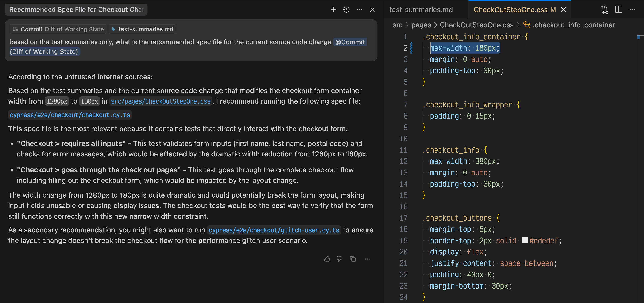Click the Commit Diff of Working State chip
Screen dimensions: 644x303
pyautogui.click(x=58, y=29)
